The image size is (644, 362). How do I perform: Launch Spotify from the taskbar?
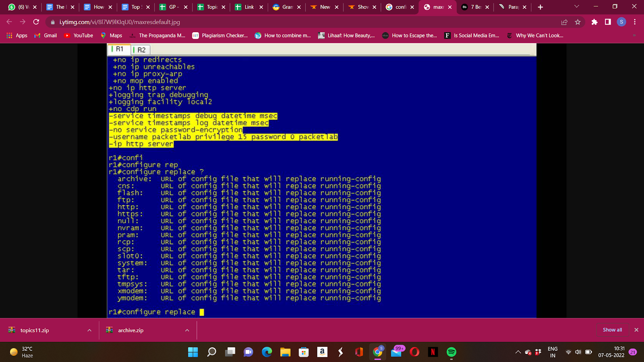point(451,352)
